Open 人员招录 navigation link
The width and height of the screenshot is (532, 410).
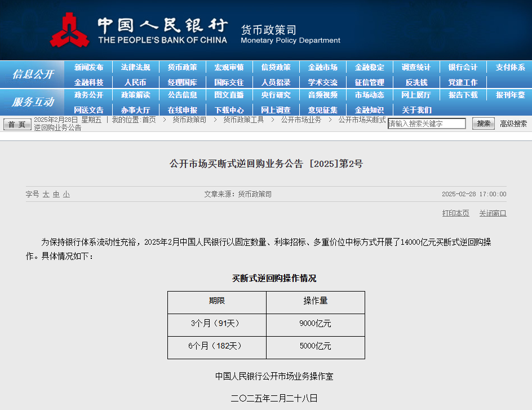tap(276, 82)
